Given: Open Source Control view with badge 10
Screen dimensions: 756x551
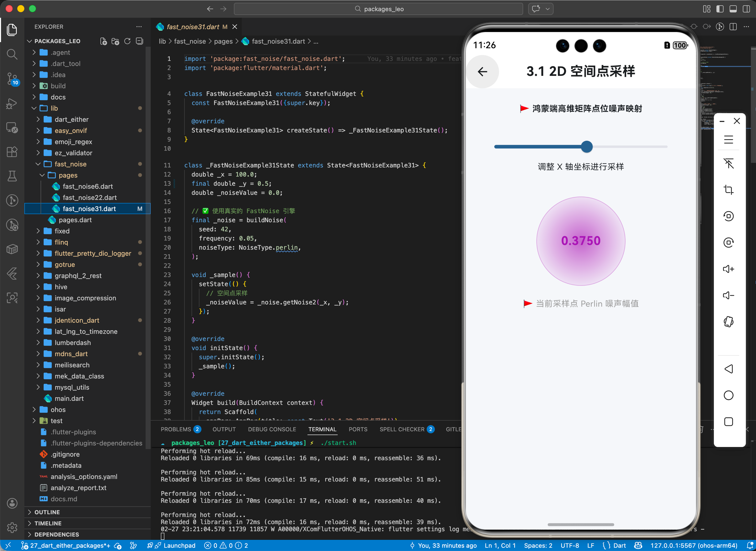Looking at the screenshot, I should 12,79.
